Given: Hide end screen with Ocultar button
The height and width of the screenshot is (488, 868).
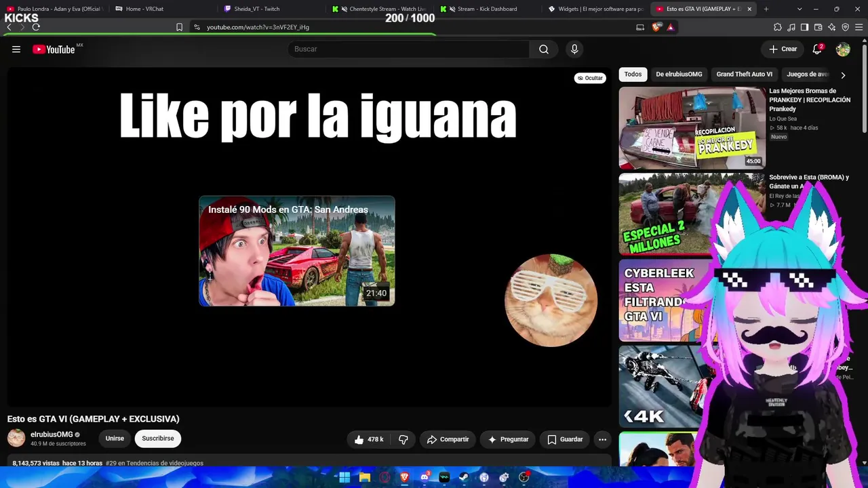Looking at the screenshot, I should (x=590, y=78).
